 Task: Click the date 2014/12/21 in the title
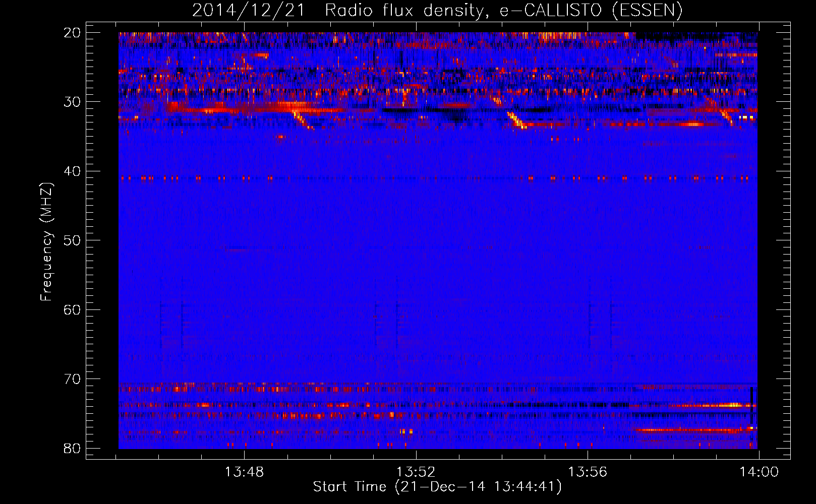click(249, 10)
